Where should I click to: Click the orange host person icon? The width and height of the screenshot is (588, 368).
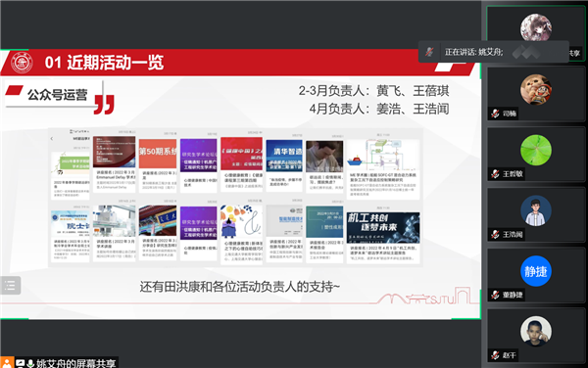coord(7,362)
